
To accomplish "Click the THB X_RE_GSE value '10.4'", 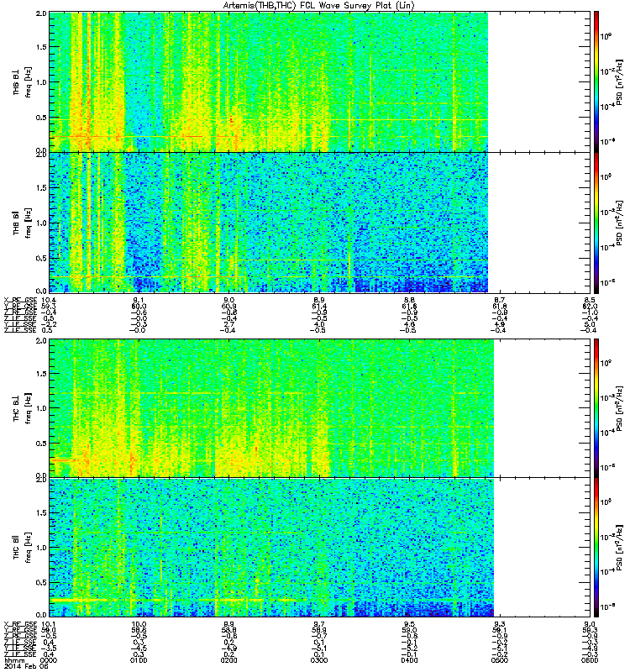I will coord(49,300).
